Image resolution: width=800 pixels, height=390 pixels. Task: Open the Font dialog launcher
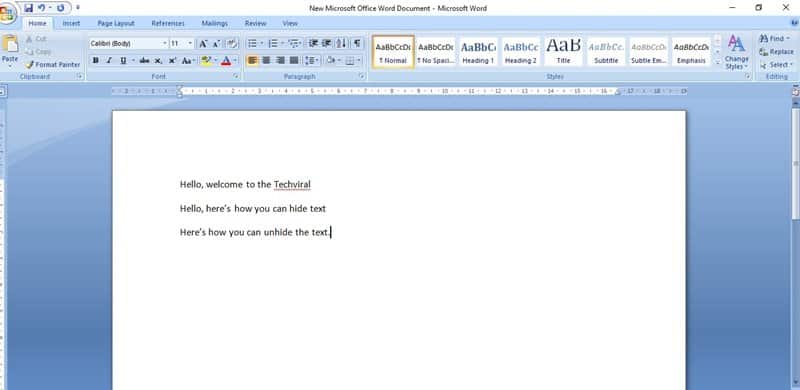tap(236, 77)
